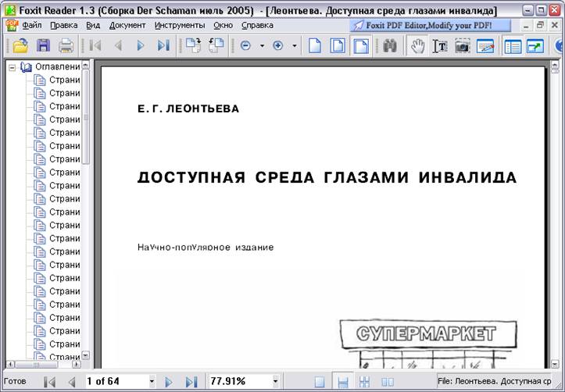Open a file with the folder icon
Image resolution: width=565 pixels, height=392 pixels.
(20, 46)
